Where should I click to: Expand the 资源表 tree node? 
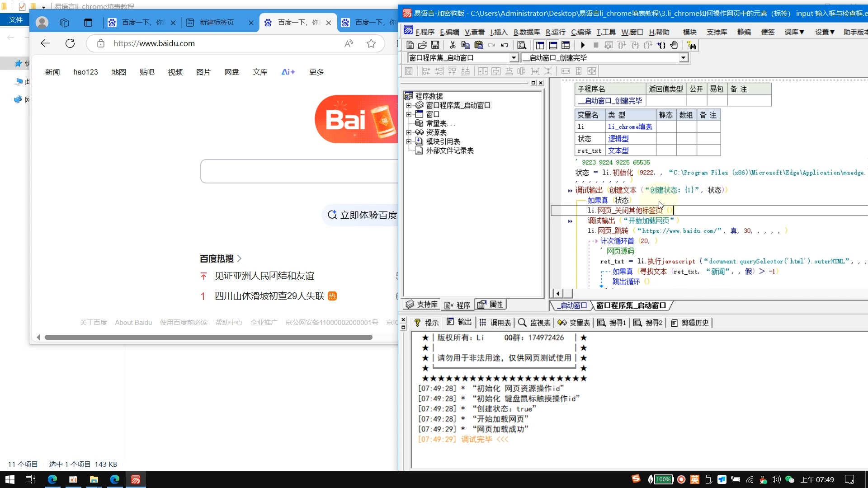[409, 132]
